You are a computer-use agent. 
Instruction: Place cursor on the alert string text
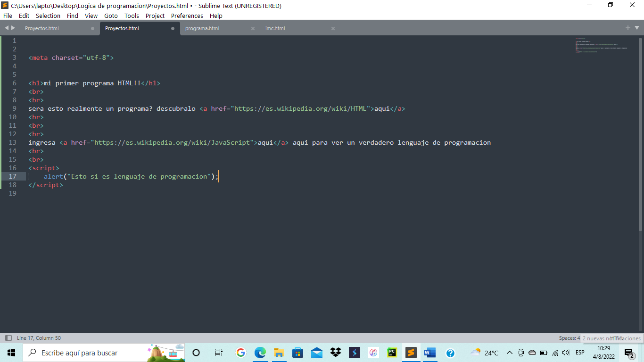pos(139,176)
